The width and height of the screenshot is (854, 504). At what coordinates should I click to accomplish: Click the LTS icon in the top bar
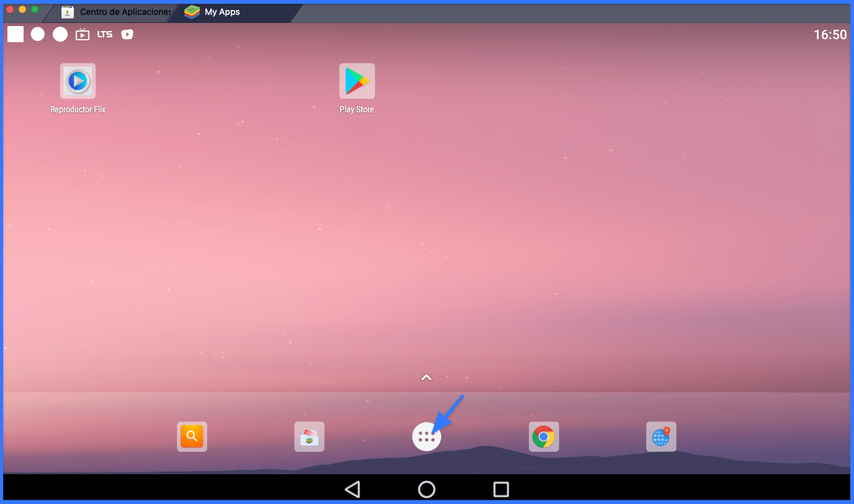click(x=104, y=34)
